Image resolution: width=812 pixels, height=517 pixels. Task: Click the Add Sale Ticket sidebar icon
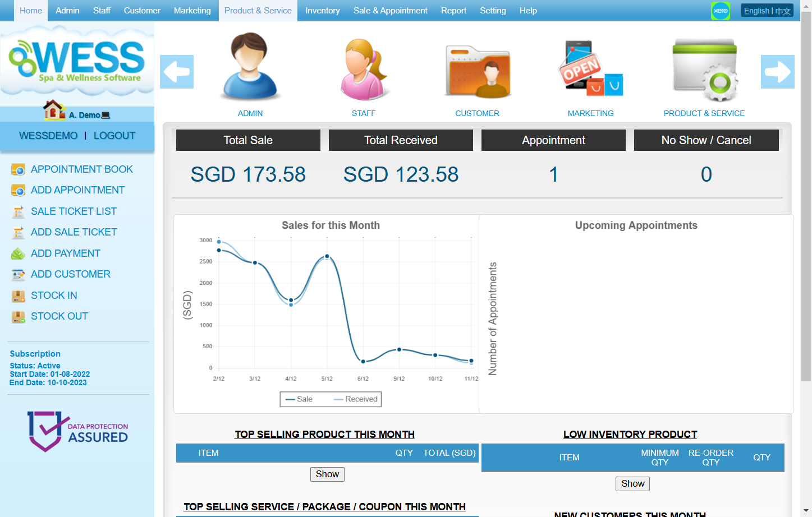(x=19, y=232)
